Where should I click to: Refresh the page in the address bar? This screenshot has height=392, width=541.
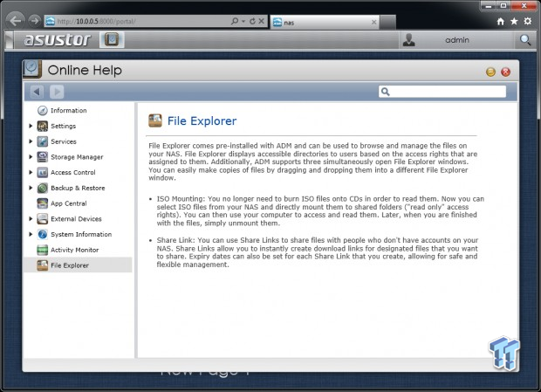252,21
